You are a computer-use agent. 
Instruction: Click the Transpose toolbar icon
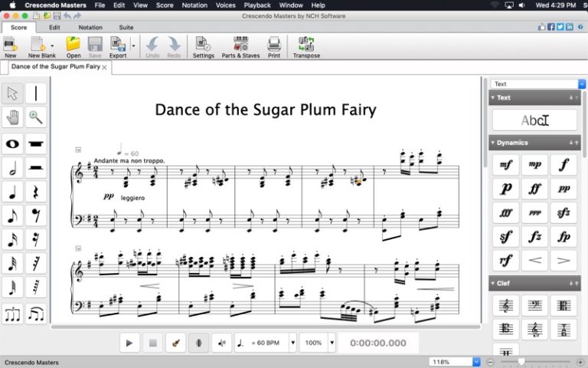[x=306, y=48]
